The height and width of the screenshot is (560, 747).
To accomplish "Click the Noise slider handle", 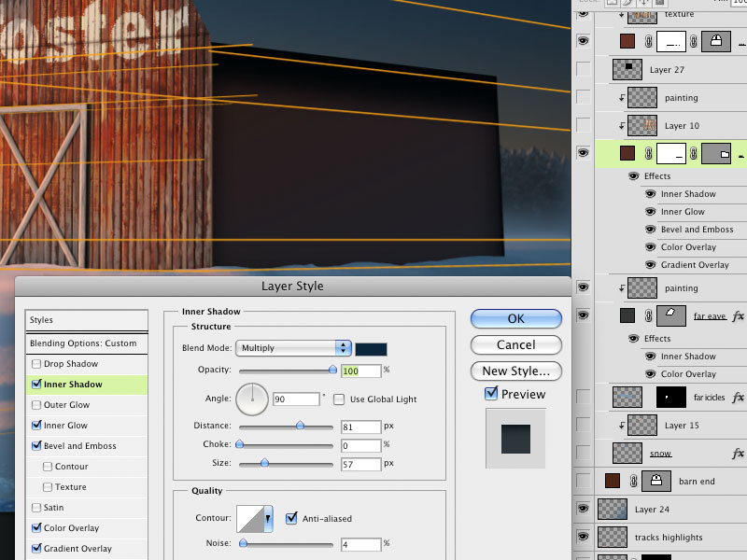I will [244, 543].
